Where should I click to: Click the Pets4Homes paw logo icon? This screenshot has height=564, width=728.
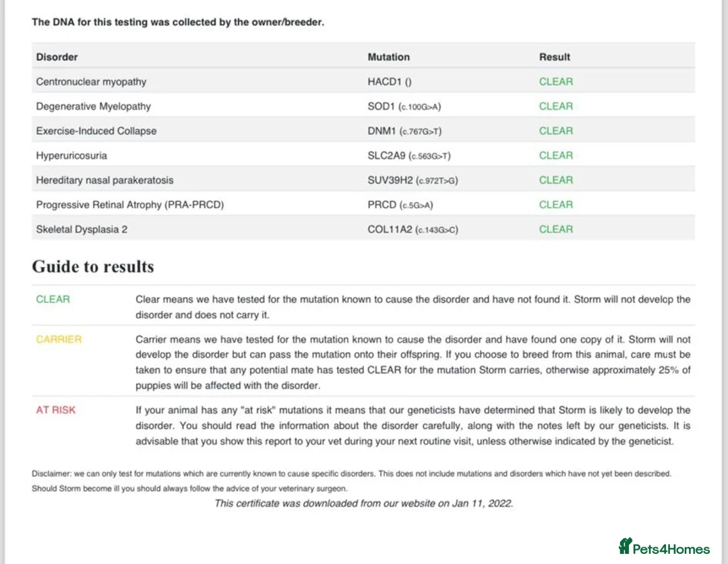pos(625,546)
